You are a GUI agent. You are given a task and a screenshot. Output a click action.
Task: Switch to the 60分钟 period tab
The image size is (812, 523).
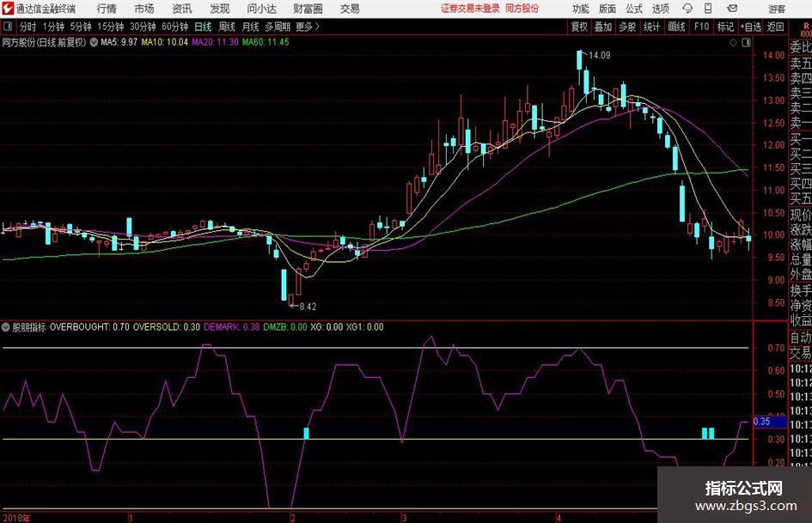coord(174,27)
